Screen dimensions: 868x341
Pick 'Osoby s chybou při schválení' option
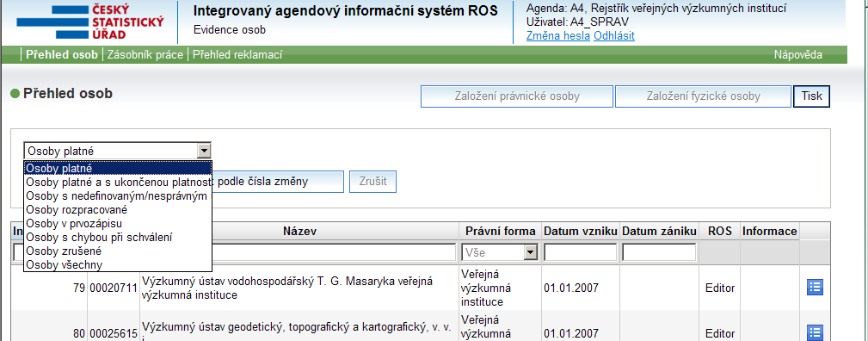click(118, 238)
